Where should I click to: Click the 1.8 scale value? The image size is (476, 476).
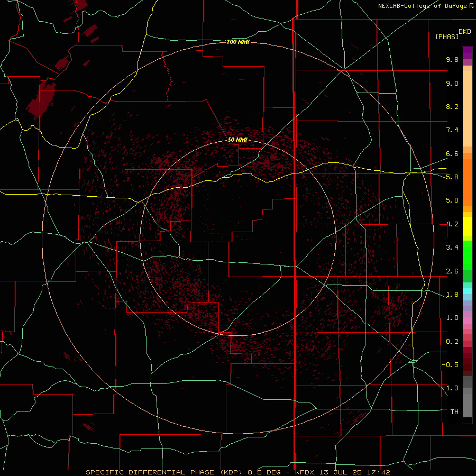452,295
